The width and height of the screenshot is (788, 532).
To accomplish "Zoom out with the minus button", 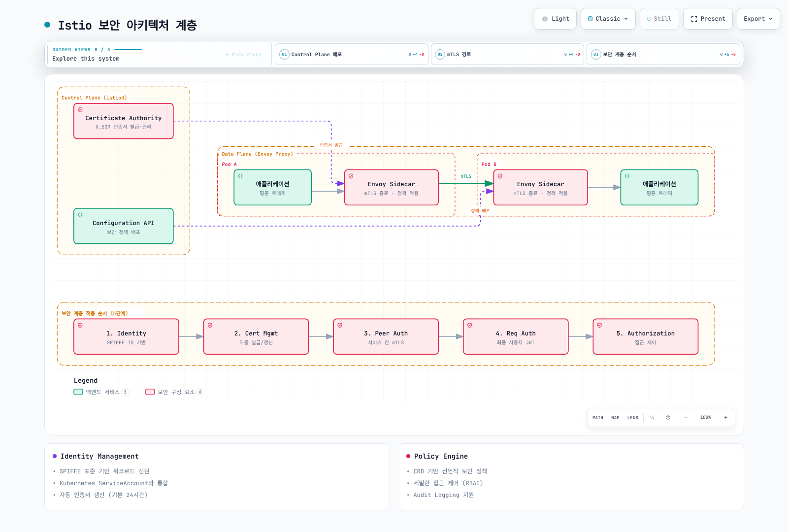I will pyautogui.click(x=686, y=418).
